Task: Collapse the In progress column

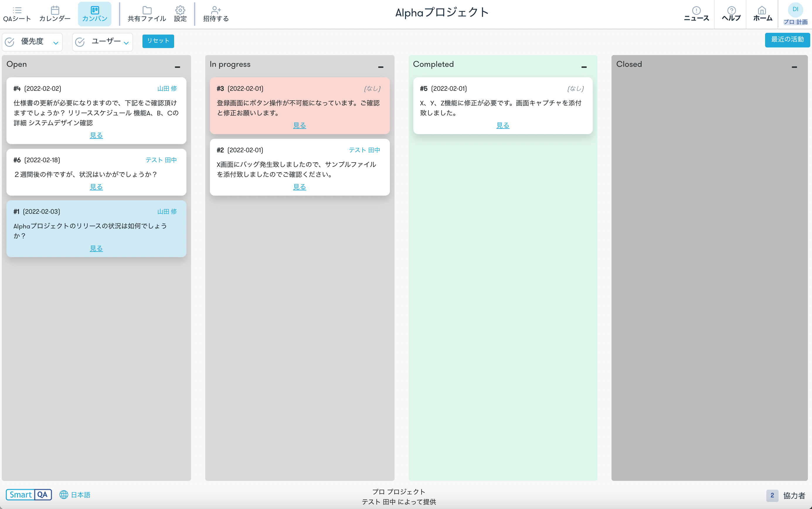Action: coord(381,67)
